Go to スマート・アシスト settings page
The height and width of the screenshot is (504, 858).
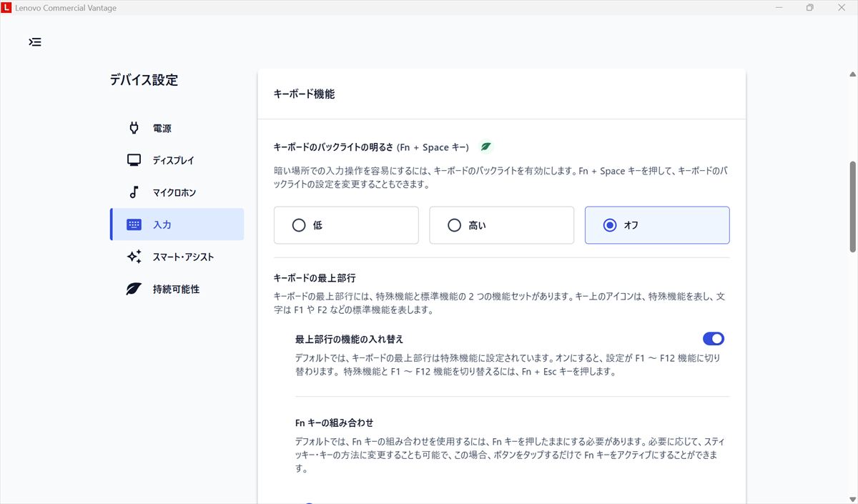point(183,257)
